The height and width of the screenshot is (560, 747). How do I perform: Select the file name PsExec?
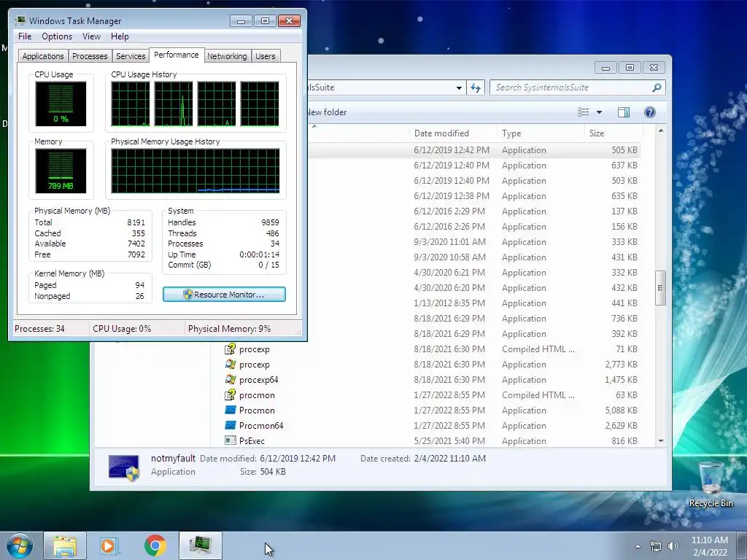click(x=252, y=441)
